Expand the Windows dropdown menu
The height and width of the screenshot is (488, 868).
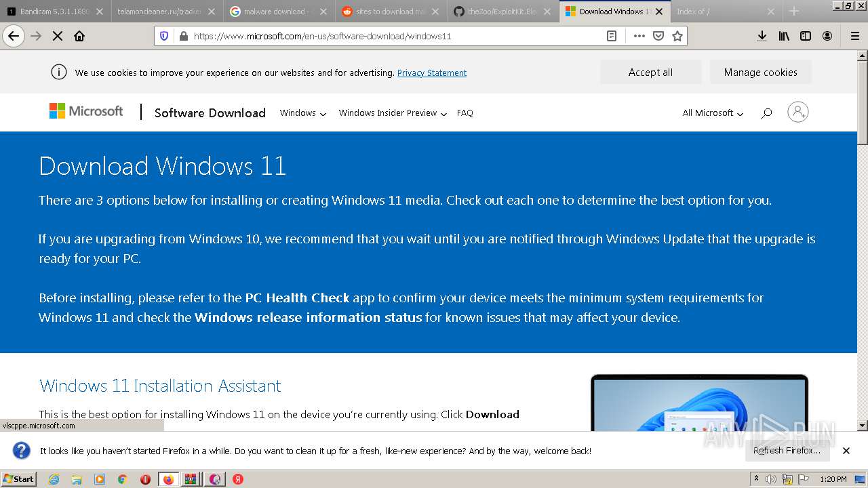point(302,113)
